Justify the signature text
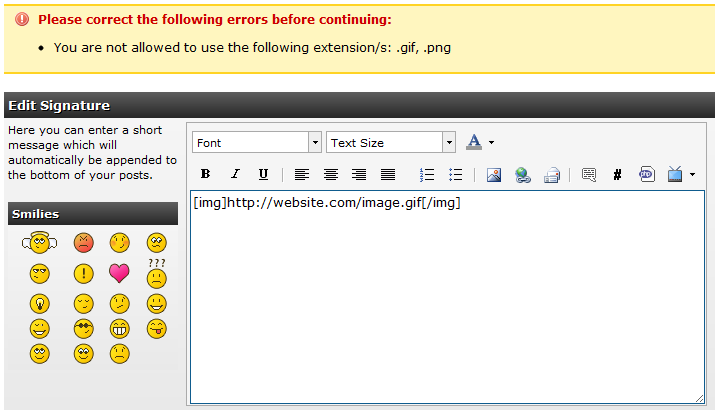 click(388, 174)
